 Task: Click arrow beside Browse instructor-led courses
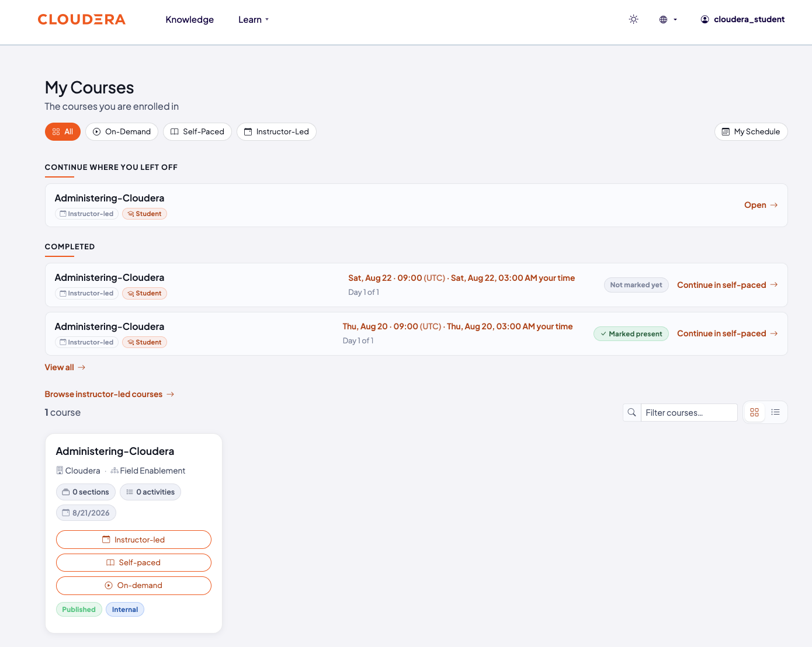[x=171, y=394]
